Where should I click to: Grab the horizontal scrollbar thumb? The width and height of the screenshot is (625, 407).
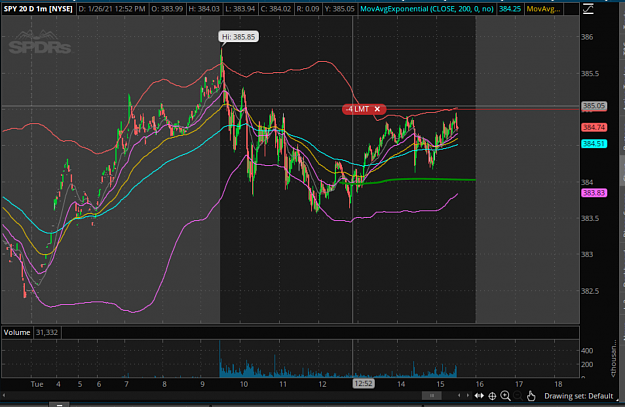pos(432,395)
